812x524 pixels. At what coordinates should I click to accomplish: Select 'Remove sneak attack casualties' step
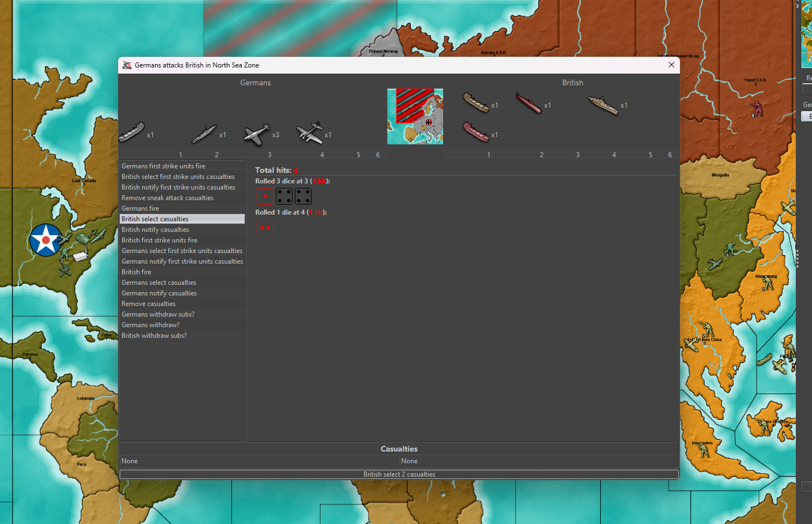(x=182, y=198)
